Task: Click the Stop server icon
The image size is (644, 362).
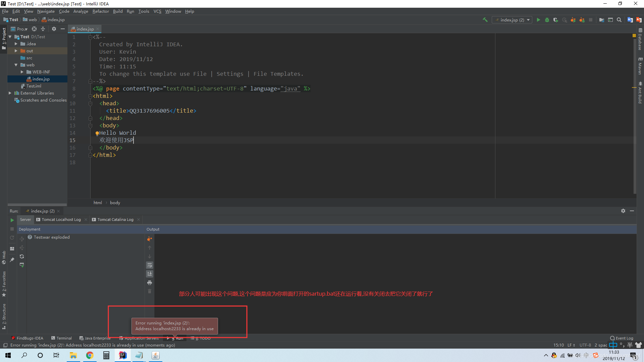Action: point(12,229)
